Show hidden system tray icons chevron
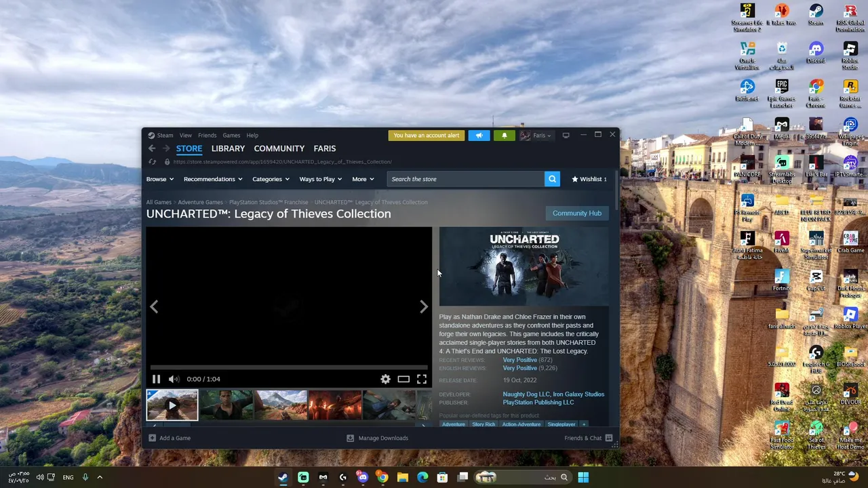Screen dimensions: 868x488 coord(100,477)
